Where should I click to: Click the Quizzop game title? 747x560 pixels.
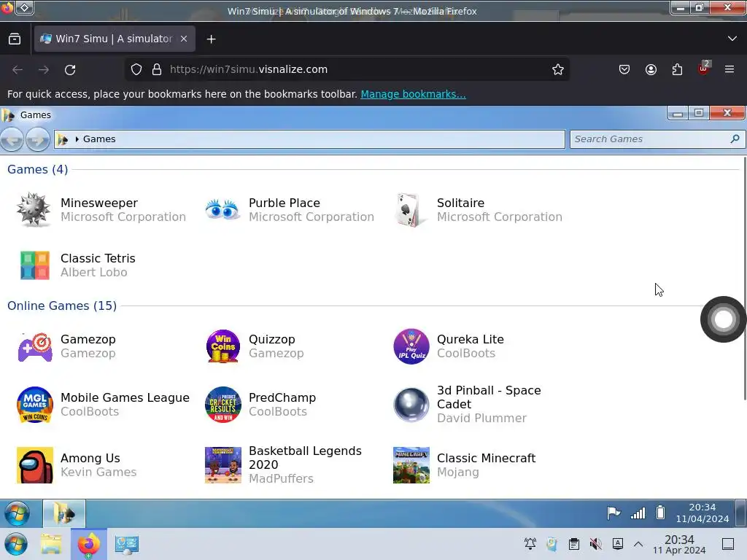272,340
